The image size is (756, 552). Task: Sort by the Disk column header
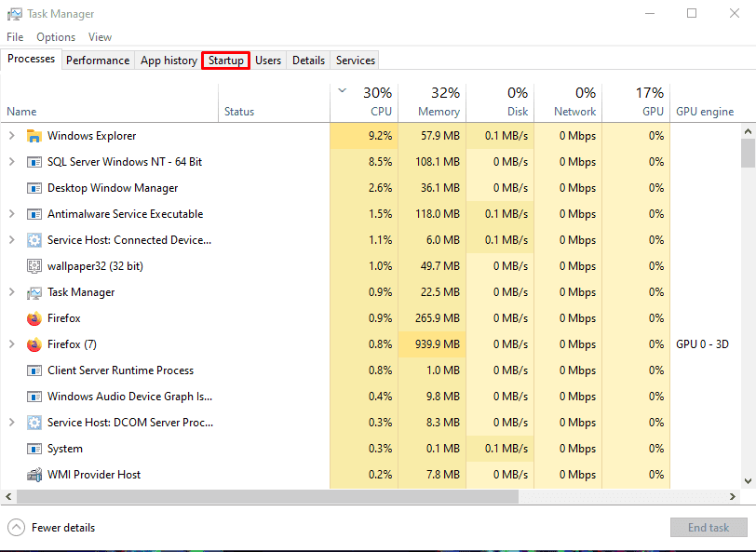500,103
